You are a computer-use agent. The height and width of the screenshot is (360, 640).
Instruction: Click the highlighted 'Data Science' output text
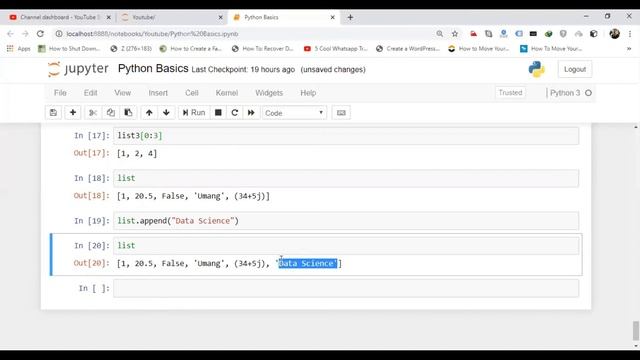click(308, 263)
